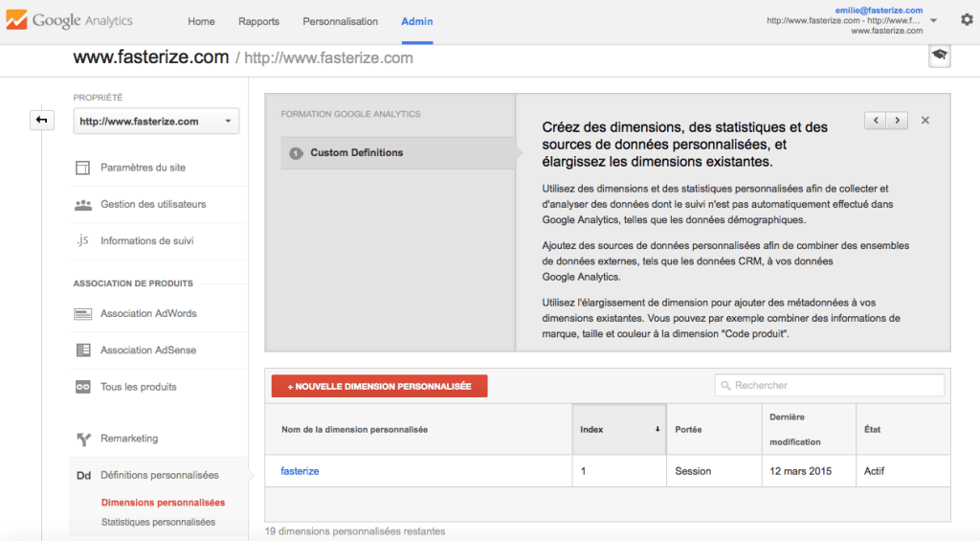Select the Admin tab

click(417, 21)
